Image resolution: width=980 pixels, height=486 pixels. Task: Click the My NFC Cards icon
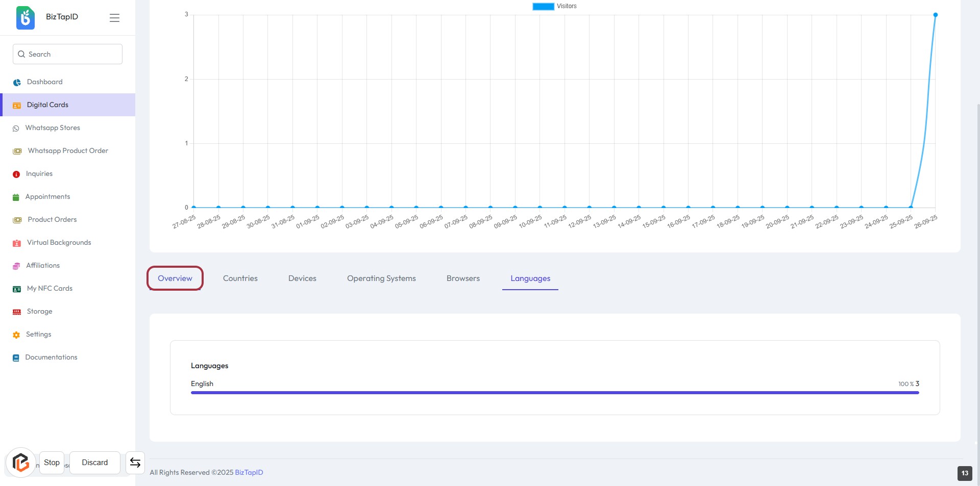coord(17,289)
